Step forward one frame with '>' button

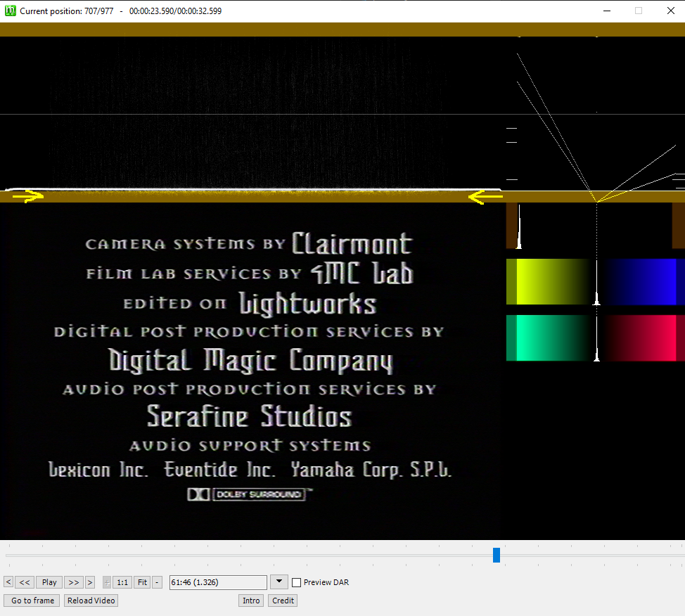(x=90, y=582)
